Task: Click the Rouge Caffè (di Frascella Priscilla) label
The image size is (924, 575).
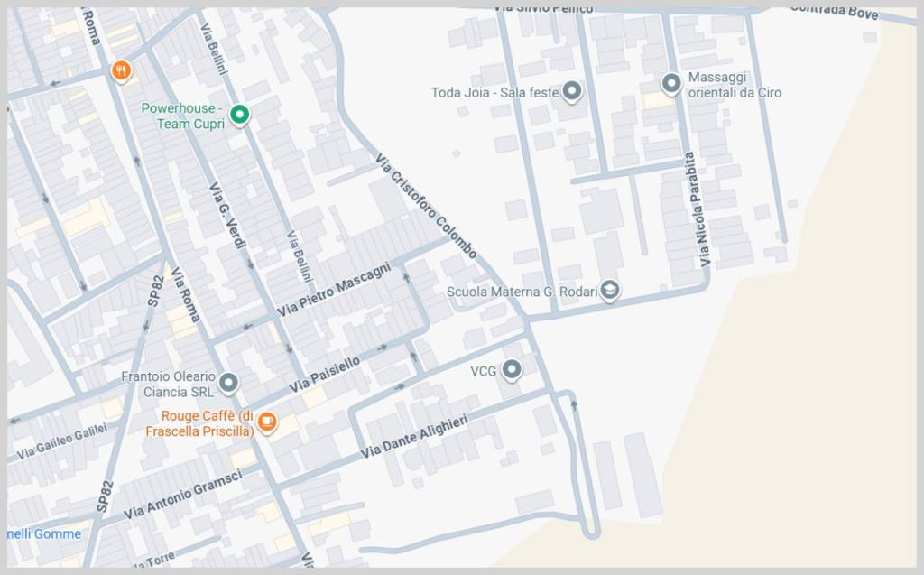Action: click(199, 423)
